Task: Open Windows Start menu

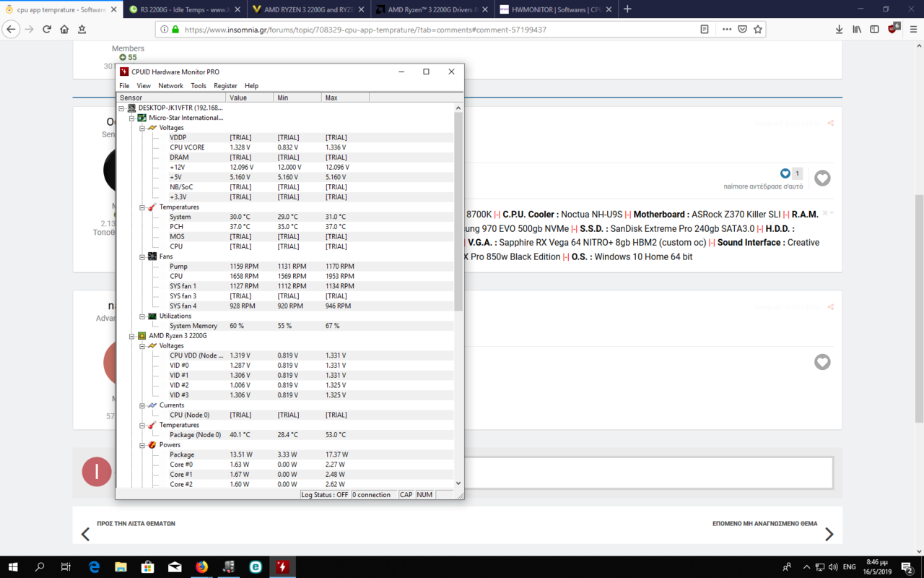Action: pyautogui.click(x=13, y=567)
